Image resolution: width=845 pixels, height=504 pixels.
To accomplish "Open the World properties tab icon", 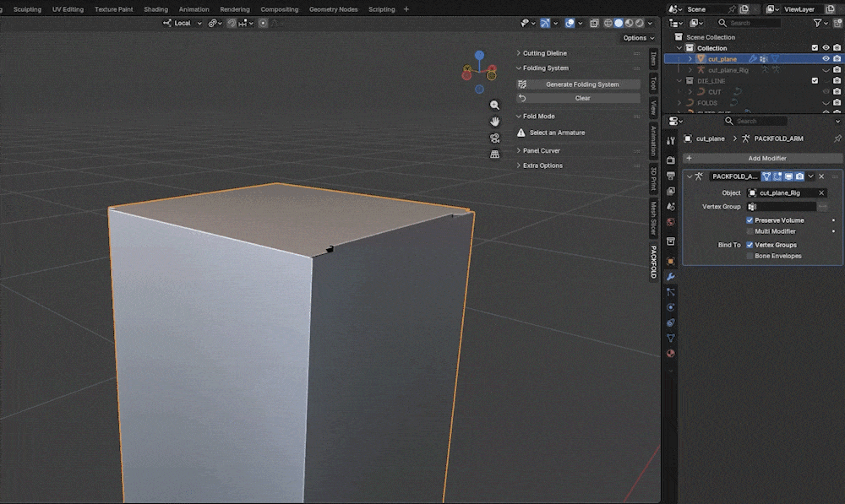I will (x=670, y=222).
